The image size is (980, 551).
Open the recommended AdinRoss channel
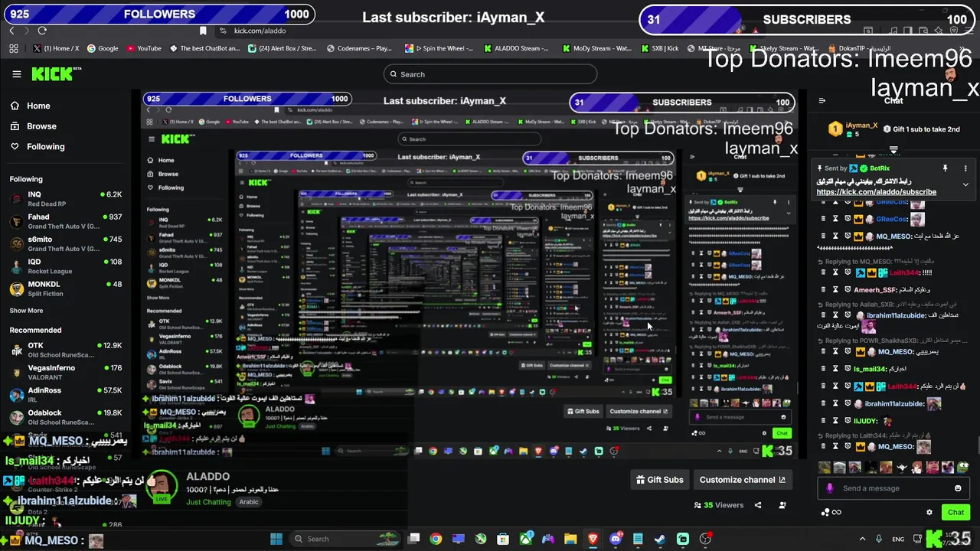66,394
